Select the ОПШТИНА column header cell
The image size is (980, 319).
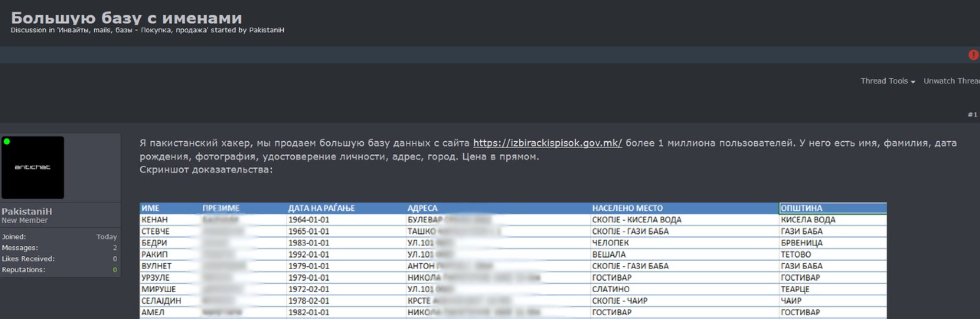point(832,208)
